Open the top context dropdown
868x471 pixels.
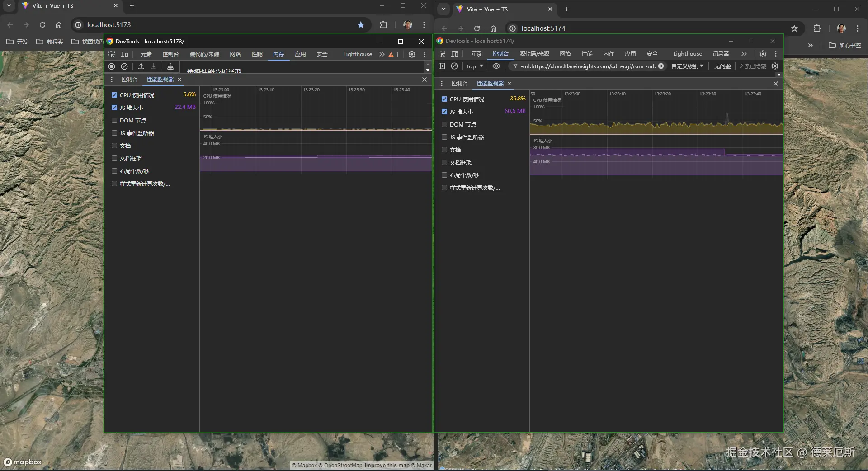point(474,66)
